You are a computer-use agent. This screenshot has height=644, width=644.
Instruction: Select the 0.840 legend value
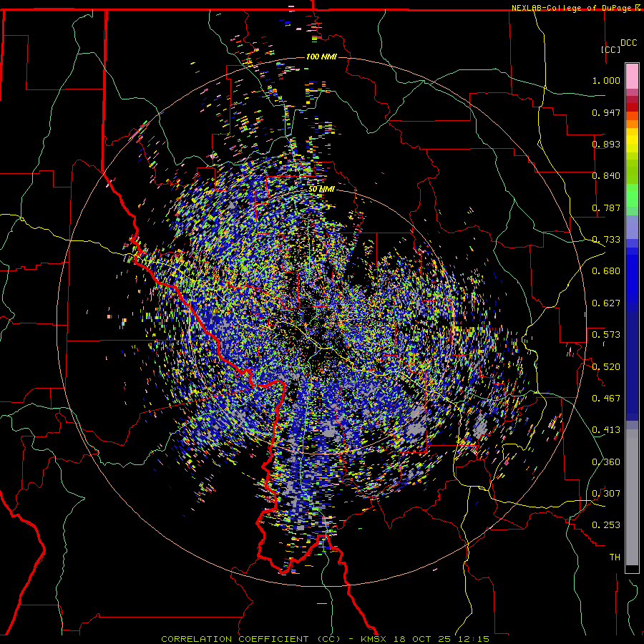[606, 176]
